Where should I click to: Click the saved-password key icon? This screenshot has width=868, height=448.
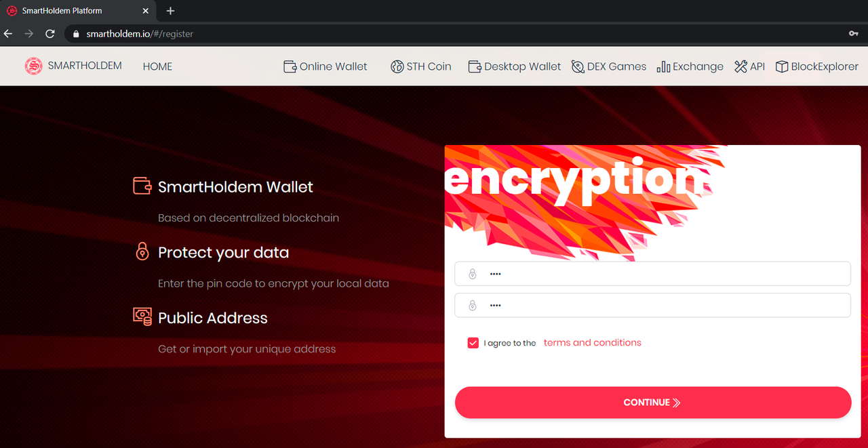tap(854, 33)
